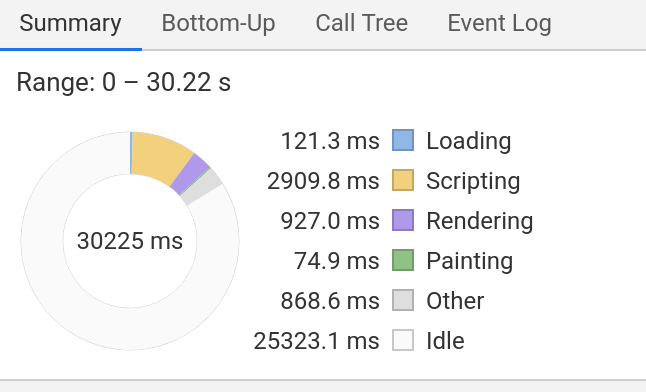Click the 30225 ms total in chart center
This screenshot has width=646, height=392.
(130, 241)
